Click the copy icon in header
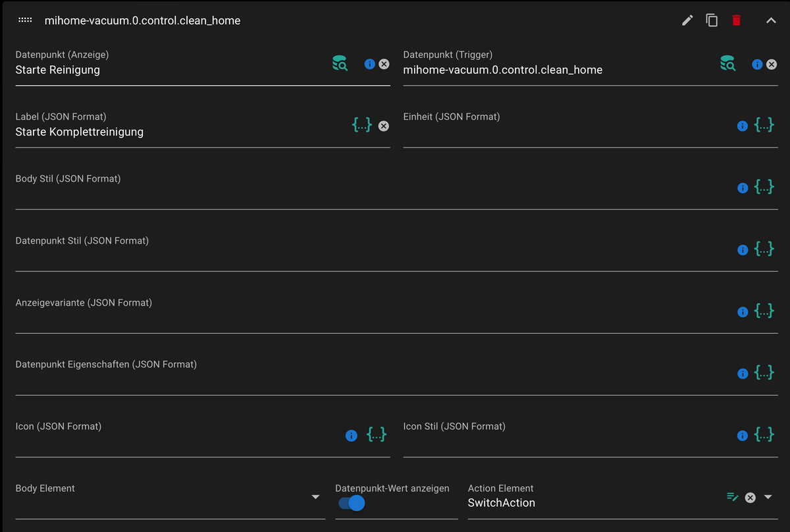The image size is (790, 532). (712, 20)
